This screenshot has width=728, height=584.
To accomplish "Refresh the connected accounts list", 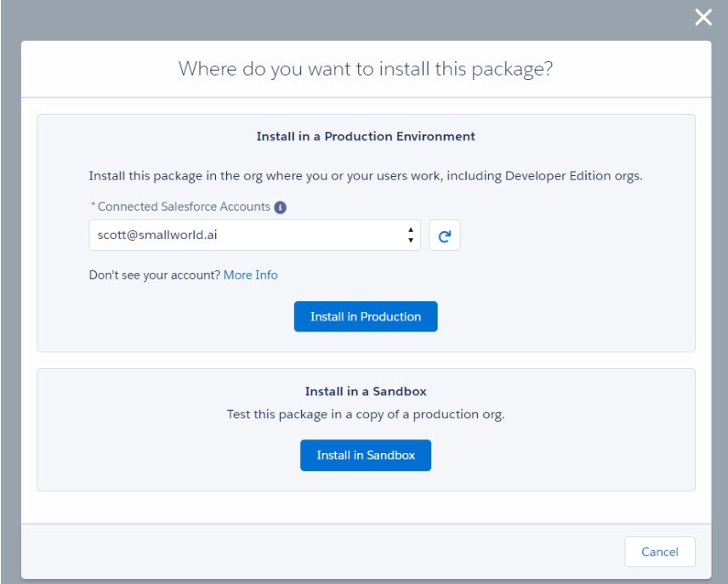I will 444,236.
